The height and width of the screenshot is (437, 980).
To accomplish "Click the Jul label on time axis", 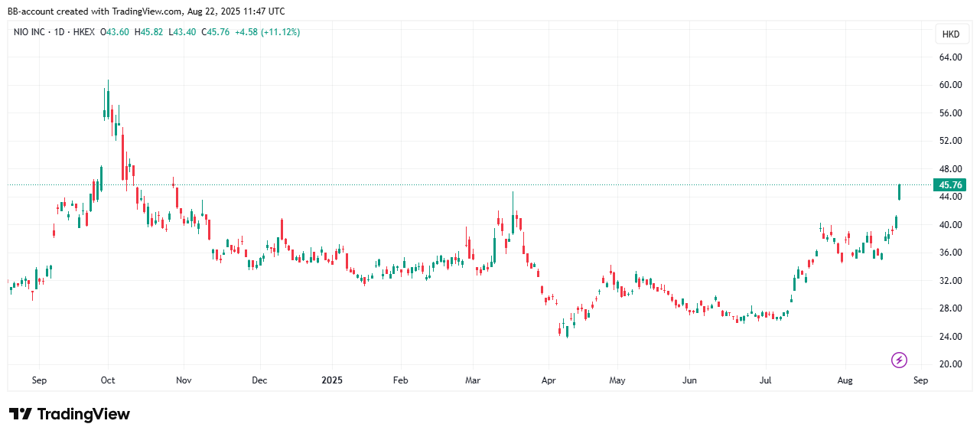I will 766,380.
